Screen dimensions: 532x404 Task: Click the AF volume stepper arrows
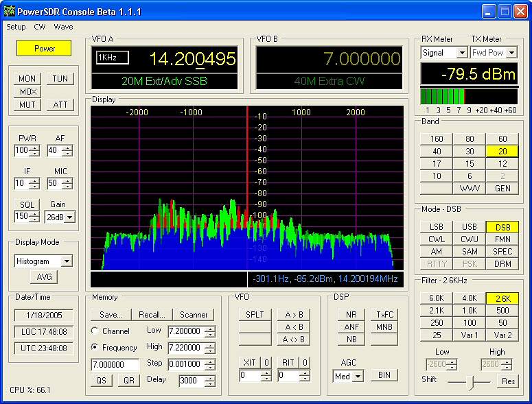coord(67,150)
